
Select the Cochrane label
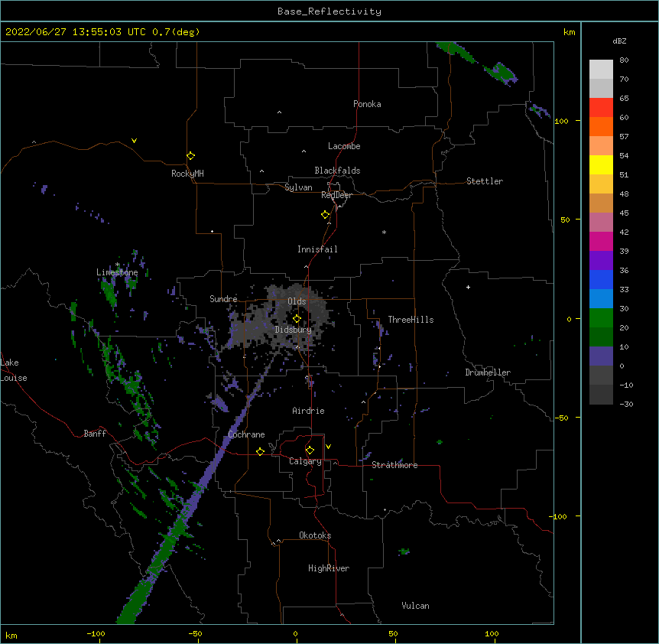(x=246, y=434)
